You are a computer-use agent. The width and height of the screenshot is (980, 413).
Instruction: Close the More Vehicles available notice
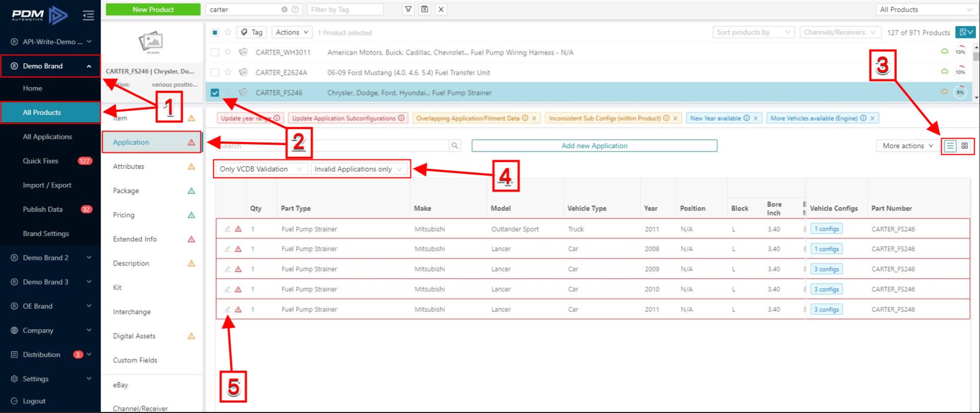pyautogui.click(x=872, y=118)
